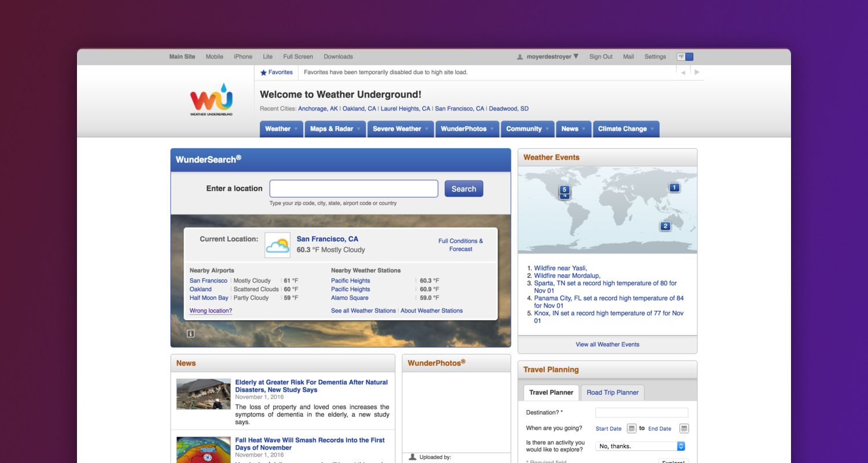Open the Half Moon Bay airport link
Viewport: 868px width, 463px height.
tap(209, 298)
